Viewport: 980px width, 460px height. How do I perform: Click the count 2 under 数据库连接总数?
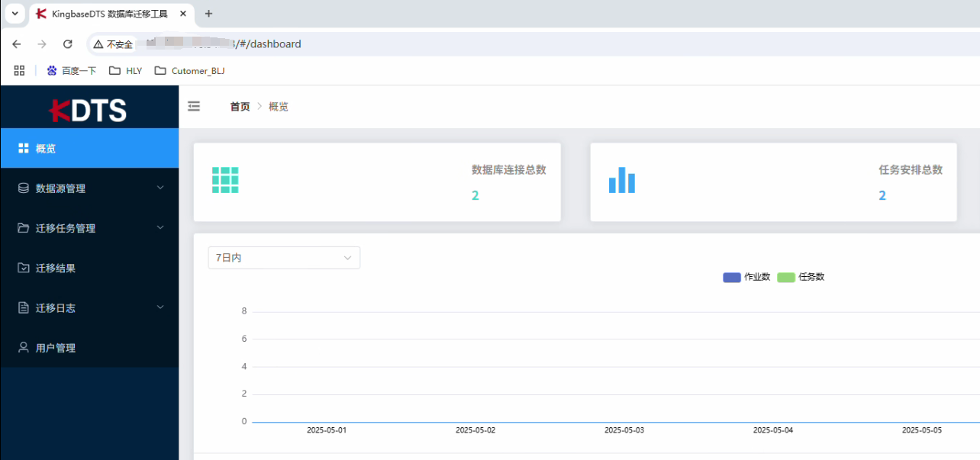[475, 195]
